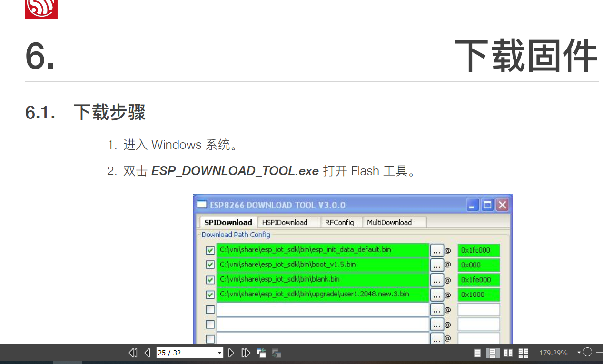Click the blank.bin path field
The height and width of the screenshot is (364, 603).
[323, 280]
